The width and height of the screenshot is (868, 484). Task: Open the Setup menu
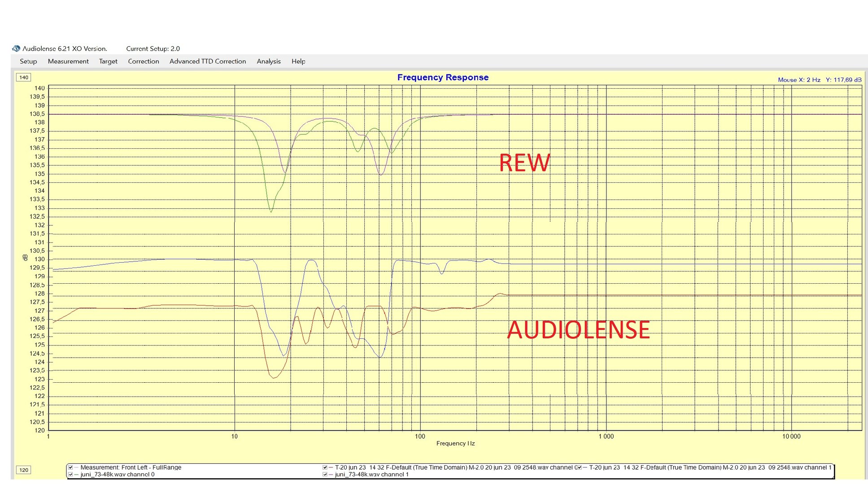point(28,61)
